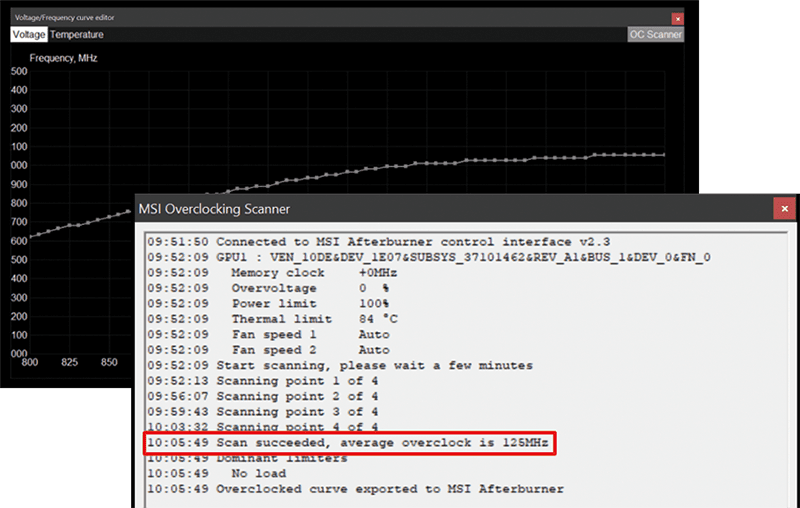Image resolution: width=800 pixels, height=508 pixels.
Task: Click the OC Scanner button
Action: 655,35
